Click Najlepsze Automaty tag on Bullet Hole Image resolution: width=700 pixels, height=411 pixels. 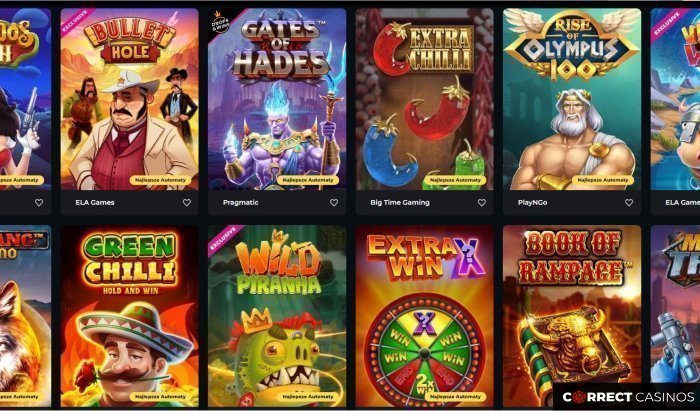160,180
